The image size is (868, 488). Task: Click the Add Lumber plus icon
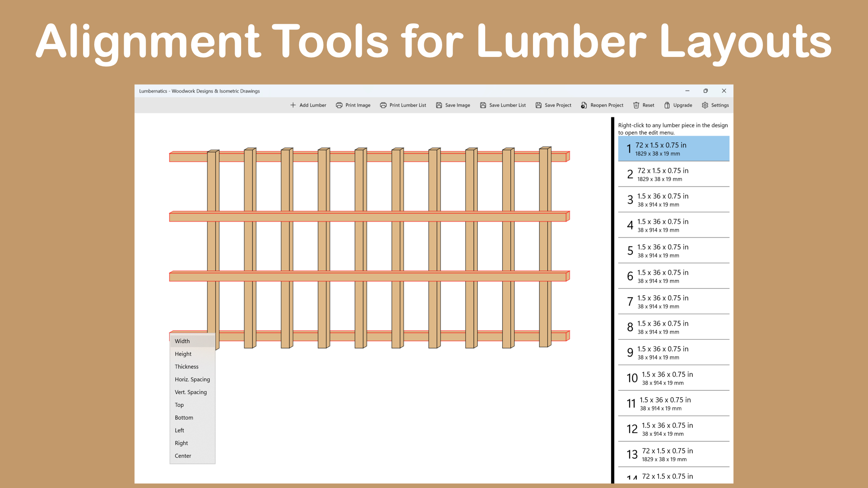(x=293, y=105)
